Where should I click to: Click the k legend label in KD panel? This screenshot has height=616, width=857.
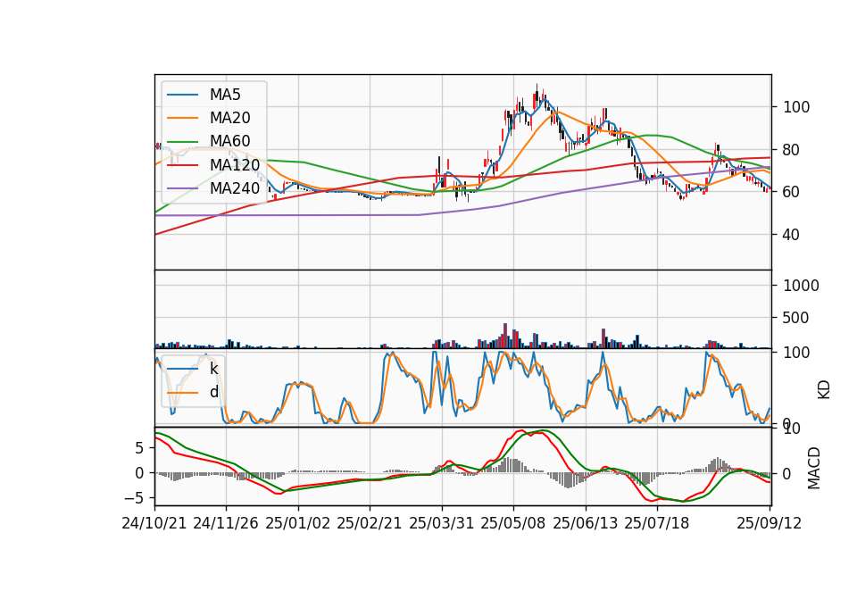pos(213,369)
